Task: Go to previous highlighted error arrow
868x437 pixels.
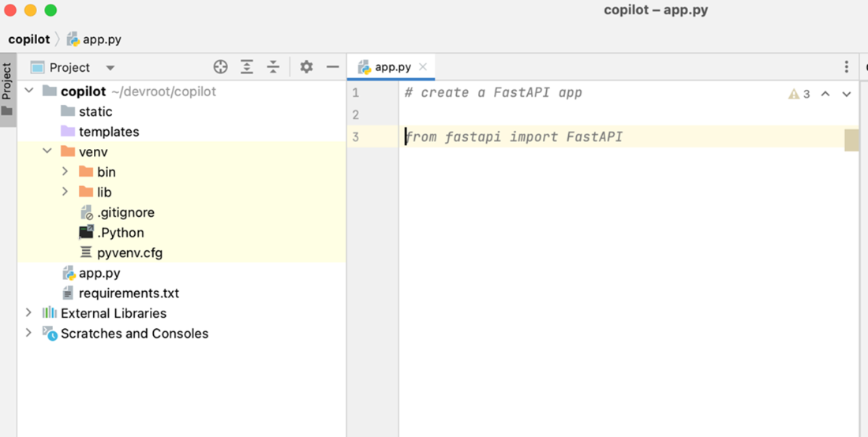Action: tap(825, 94)
